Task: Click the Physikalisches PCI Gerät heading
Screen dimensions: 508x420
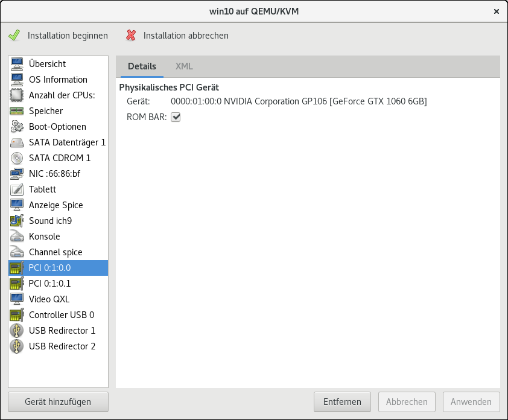Action: [x=169, y=87]
